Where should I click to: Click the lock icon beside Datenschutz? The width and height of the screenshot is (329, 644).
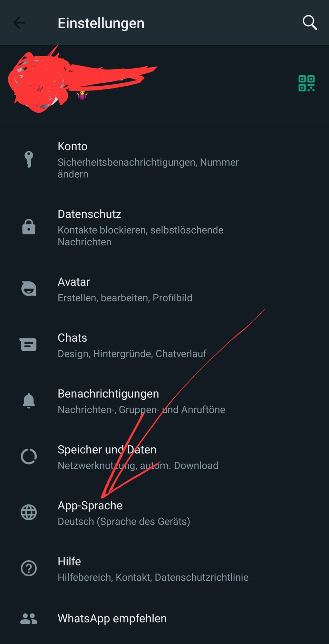tap(29, 227)
